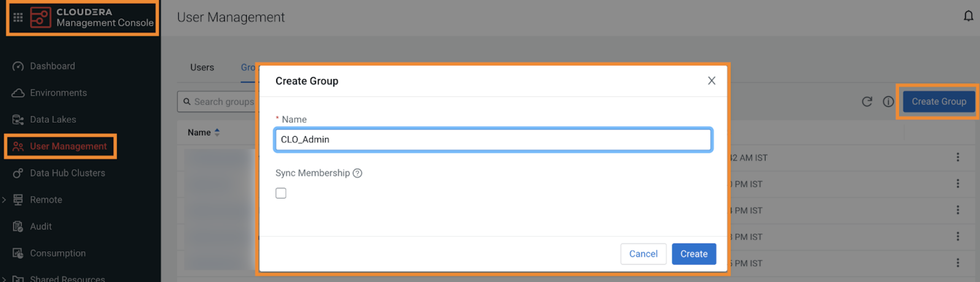Open the kebab menu on the top group row
980x282 pixels.
[958, 157]
